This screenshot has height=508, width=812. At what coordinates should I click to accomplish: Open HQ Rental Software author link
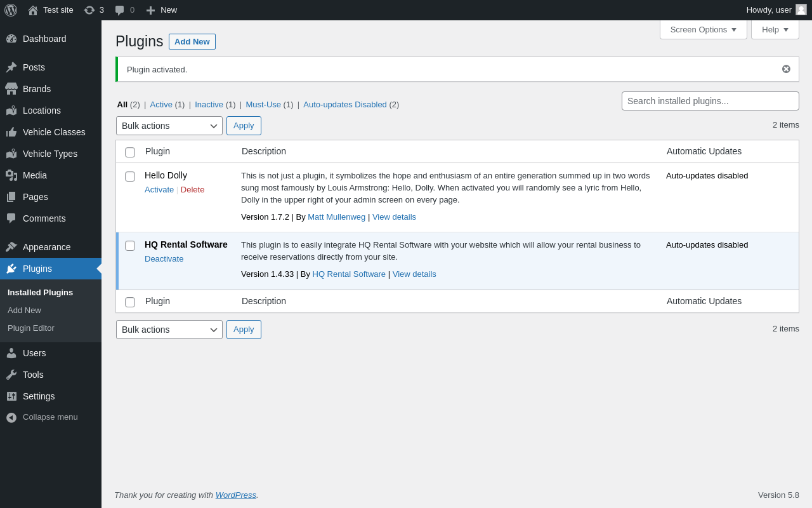pyautogui.click(x=349, y=274)
